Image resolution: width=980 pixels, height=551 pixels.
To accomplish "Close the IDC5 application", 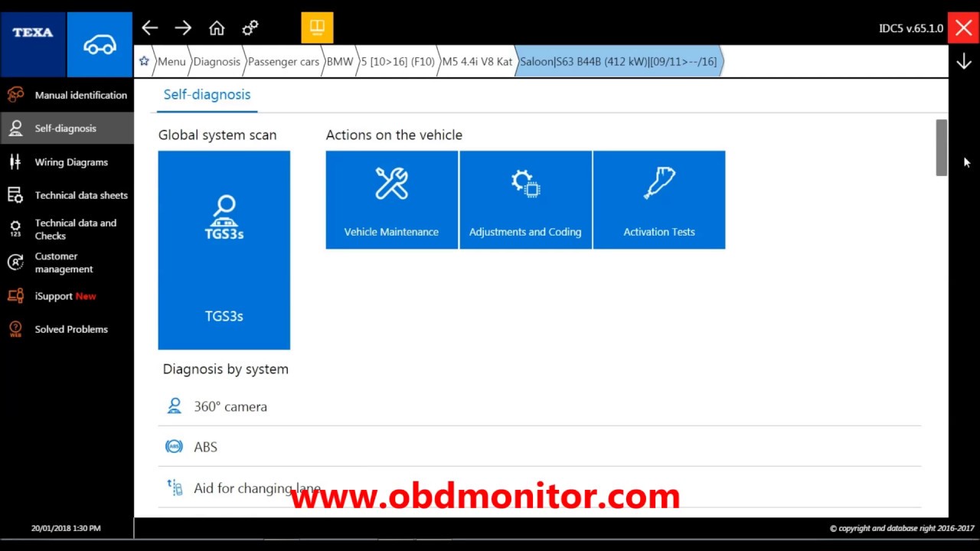I will 964,28.
